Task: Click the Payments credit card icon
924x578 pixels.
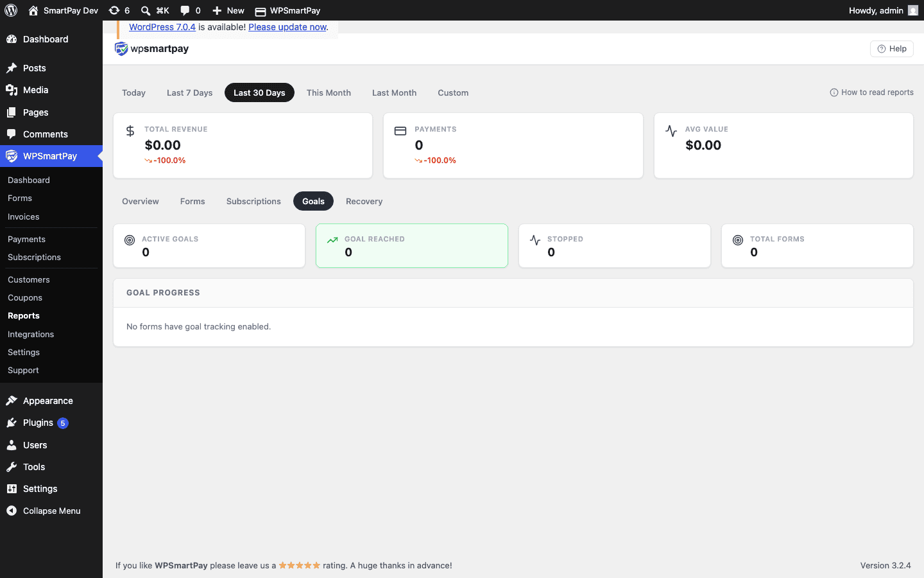Action: point(400,131)
